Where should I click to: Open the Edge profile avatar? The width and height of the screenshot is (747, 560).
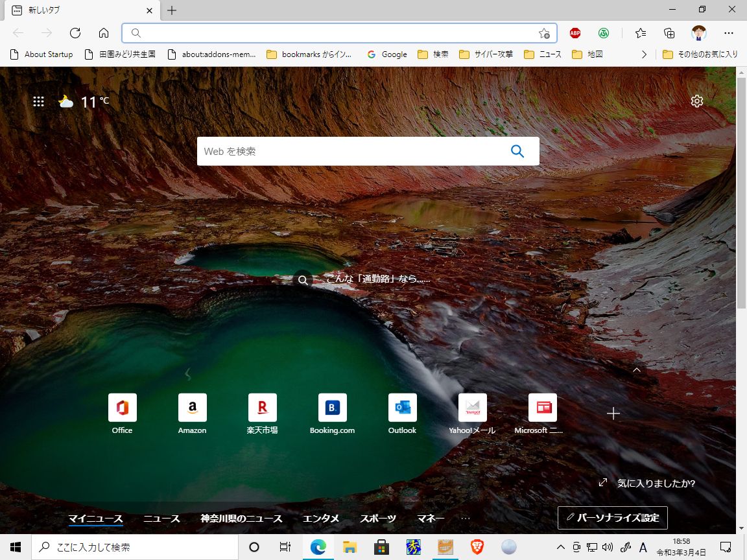coord(698,33)
